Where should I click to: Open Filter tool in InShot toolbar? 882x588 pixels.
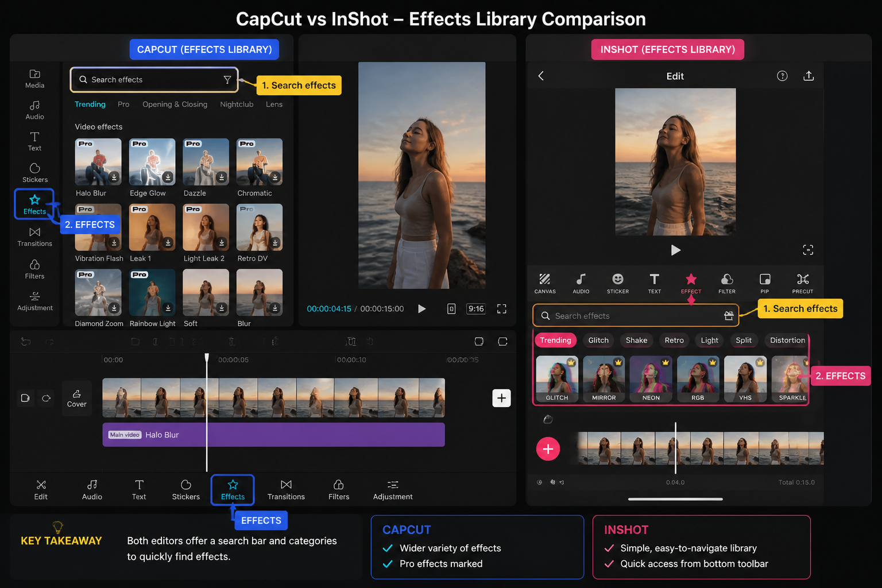coord(727,284)
